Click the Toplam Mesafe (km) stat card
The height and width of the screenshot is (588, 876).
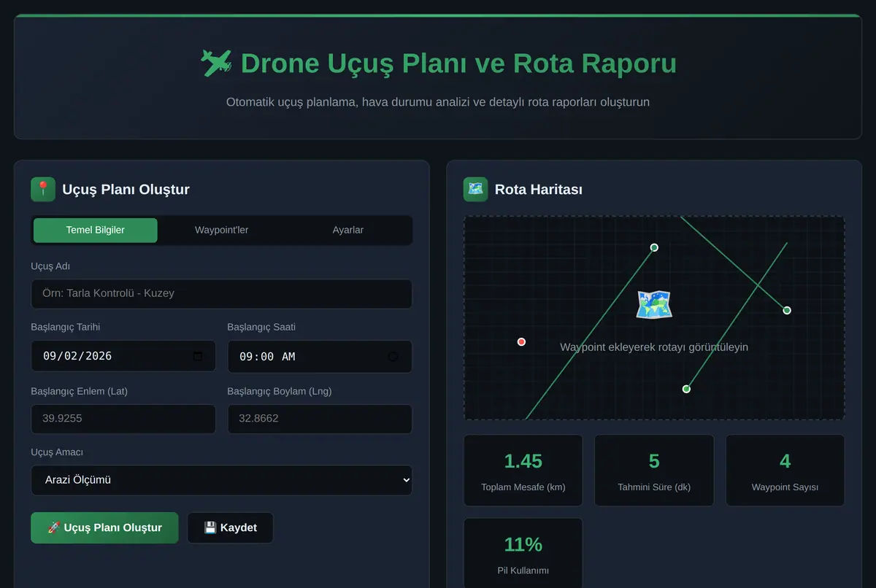click(523, 471)
